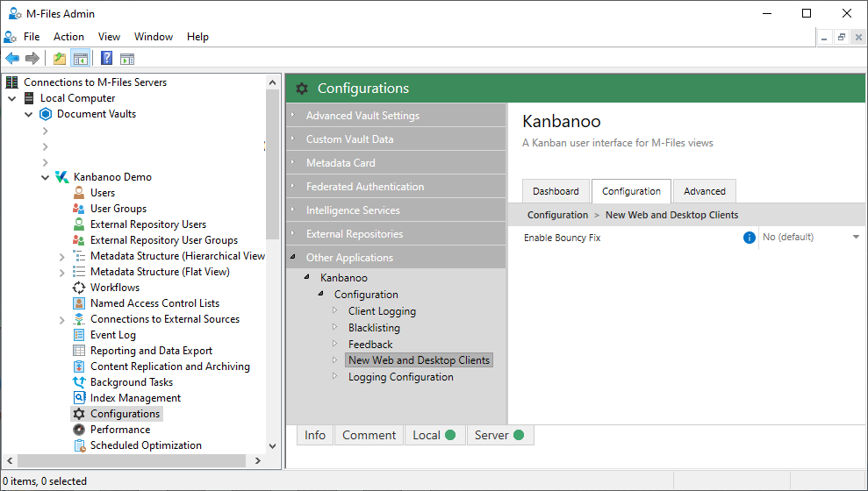Select Metadata Card section
868x491 pixels.
(x=396, y=162)
